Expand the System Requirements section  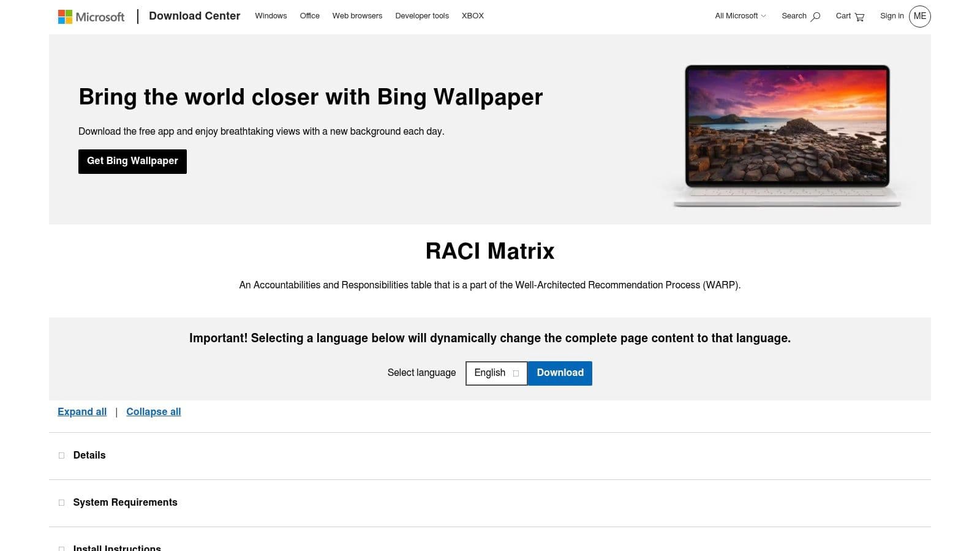(x=490, y=503)
